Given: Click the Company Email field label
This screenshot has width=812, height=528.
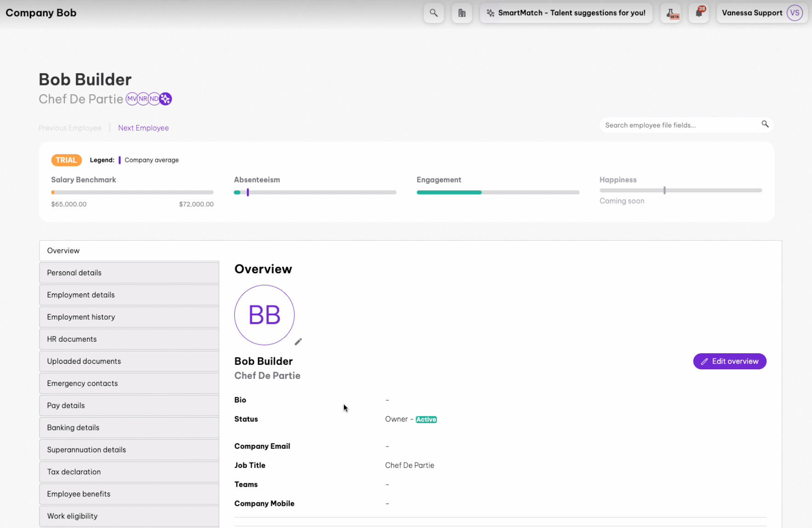Looking at the screenshot, I should (262, 446).
